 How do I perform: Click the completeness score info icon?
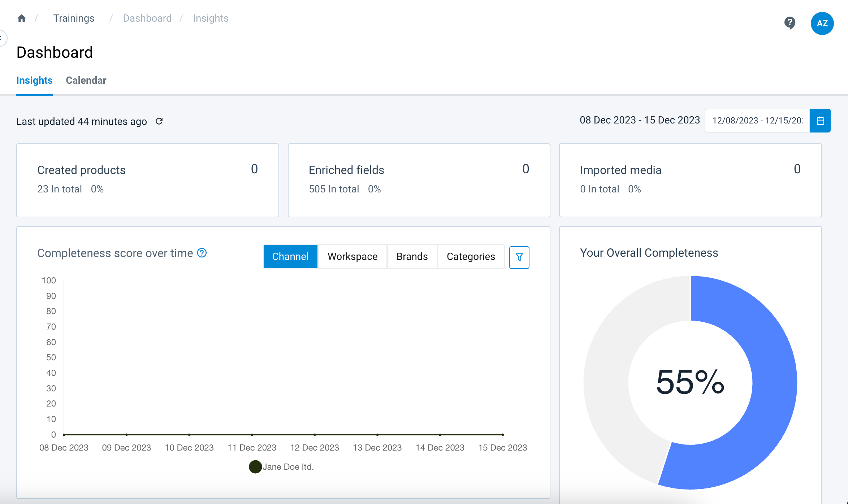202,253
